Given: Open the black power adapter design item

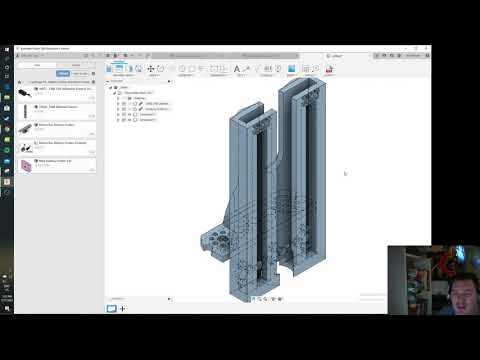Looking at the screenshot, I should point(57,93).
